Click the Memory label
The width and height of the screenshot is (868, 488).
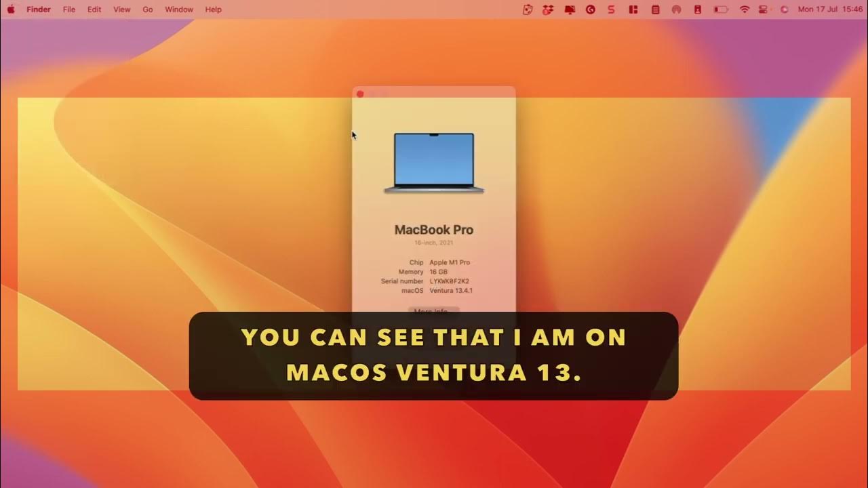[x=411, y=272]
